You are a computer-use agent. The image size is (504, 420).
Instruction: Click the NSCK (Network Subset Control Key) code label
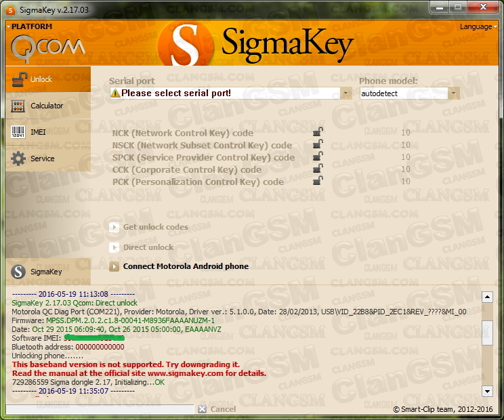click(202, 145)
